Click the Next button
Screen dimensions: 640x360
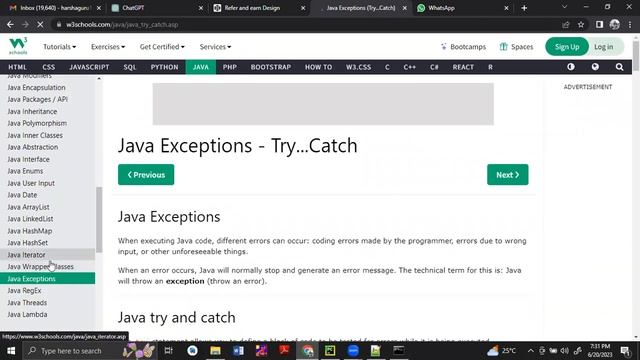click(x=507, y=175)
